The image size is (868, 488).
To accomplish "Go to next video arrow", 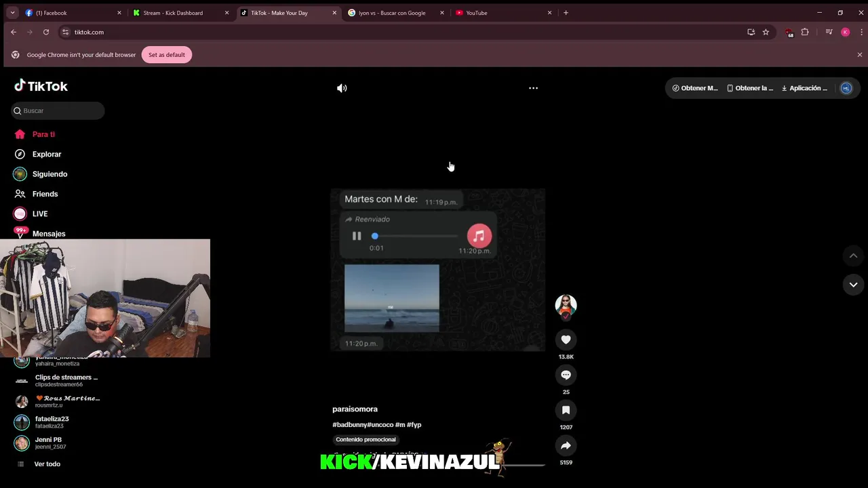I will 853,285.
